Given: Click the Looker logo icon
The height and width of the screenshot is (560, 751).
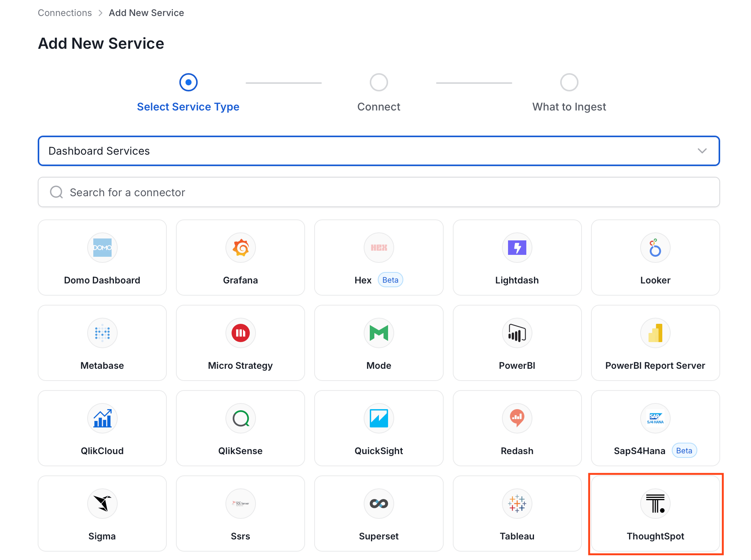Looking at the screenshot, I should 655,248.
